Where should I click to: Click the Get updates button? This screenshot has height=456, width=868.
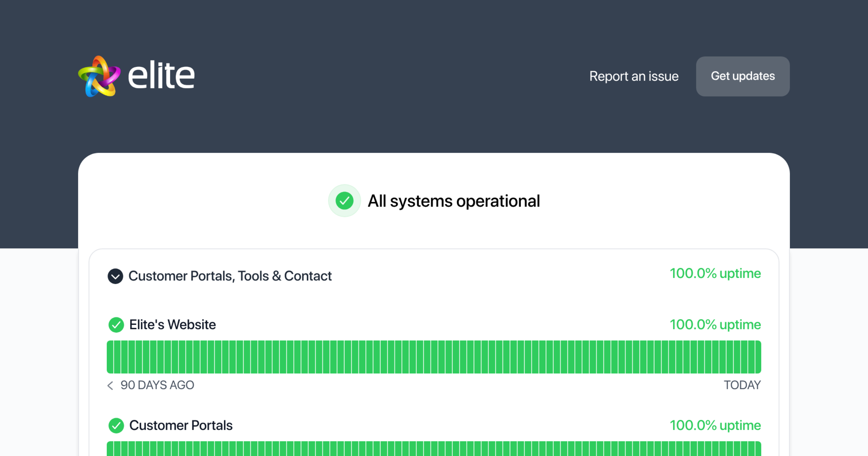743,76
